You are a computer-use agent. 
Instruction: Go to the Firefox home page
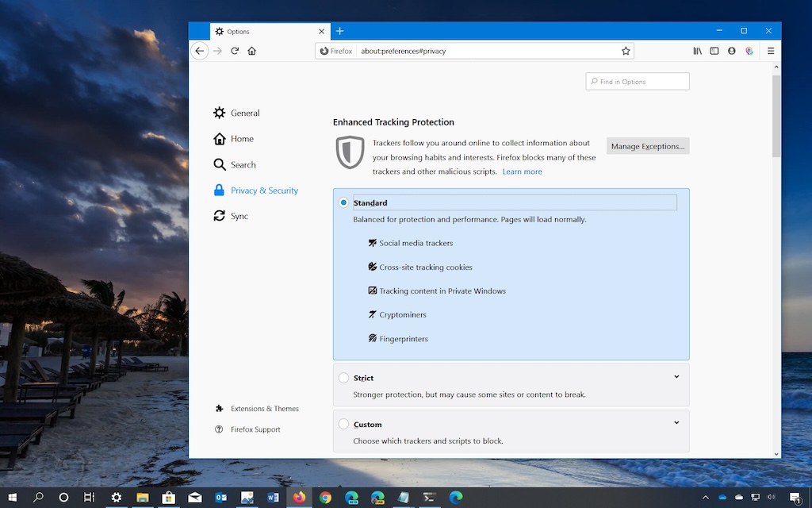(252, 51)
